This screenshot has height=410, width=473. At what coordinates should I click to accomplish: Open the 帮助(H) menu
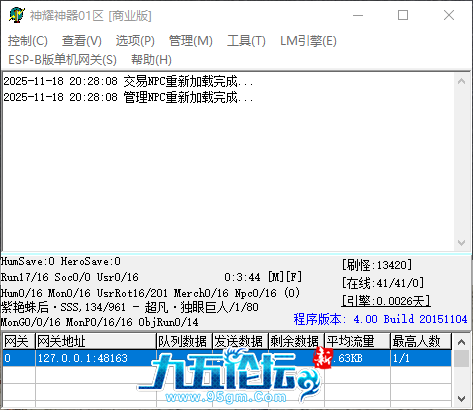click(x=151, y=60)
